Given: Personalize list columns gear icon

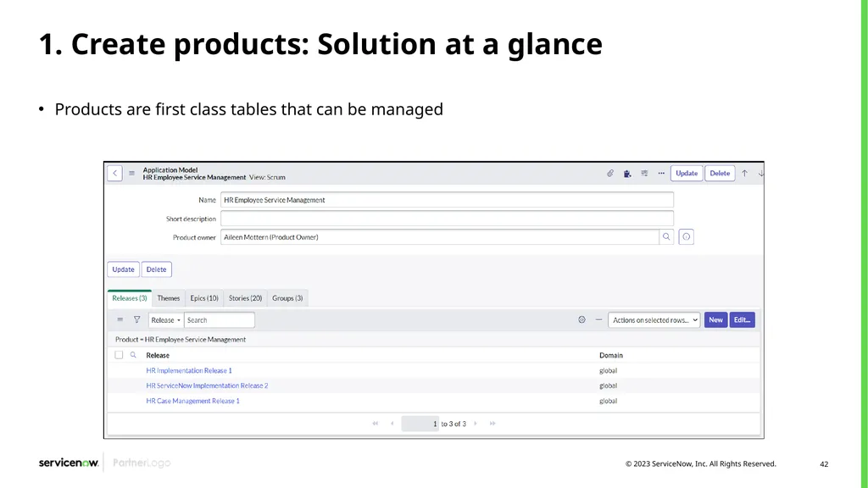Looking at the screenshot, I should point(581,319).
